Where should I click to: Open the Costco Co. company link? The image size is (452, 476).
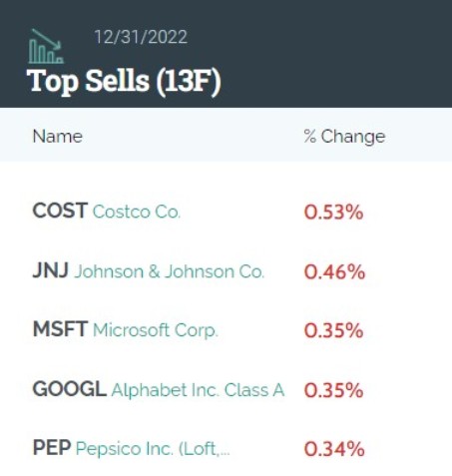coord(137,212)
